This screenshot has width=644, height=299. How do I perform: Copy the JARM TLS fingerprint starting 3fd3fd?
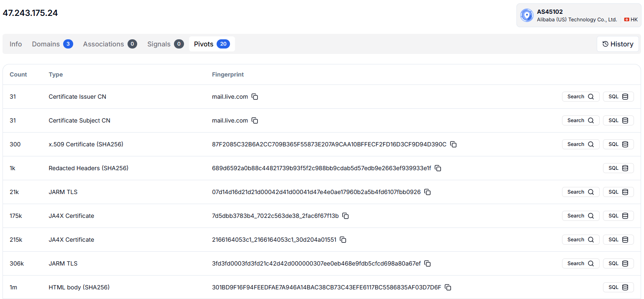pos(427,263)
